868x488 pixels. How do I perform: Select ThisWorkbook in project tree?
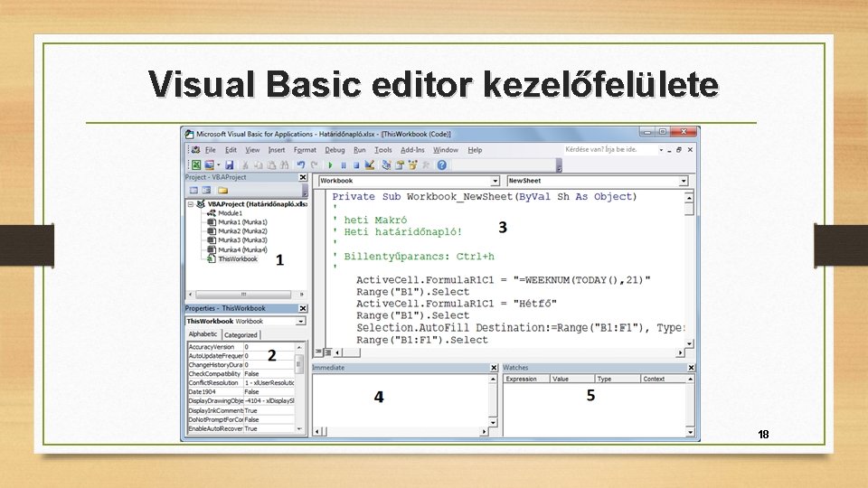coord(238,259)
